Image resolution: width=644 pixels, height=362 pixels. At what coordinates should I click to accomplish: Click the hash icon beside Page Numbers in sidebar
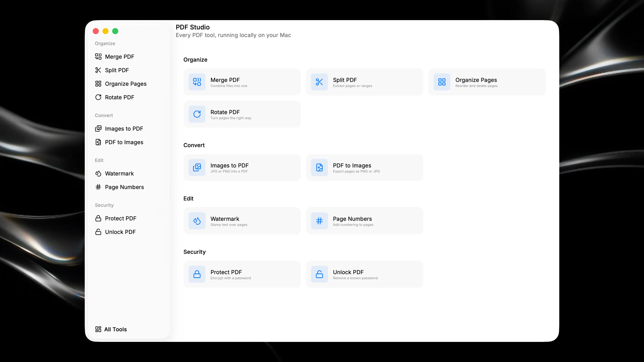pyautogui.click(x=98, y=187)
